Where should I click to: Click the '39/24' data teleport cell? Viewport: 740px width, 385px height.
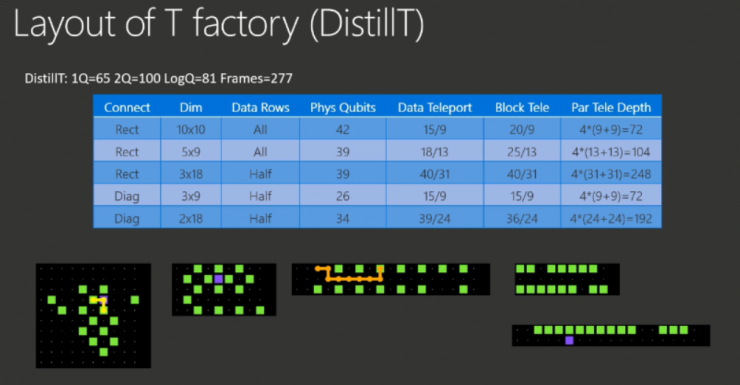pyautogui.click(x=435, y=218)
